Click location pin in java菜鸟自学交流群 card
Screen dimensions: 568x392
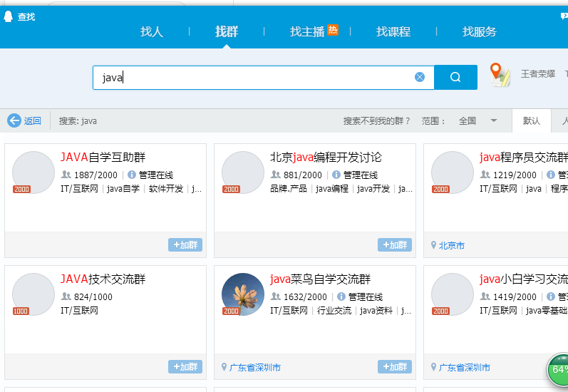(224, 368)
